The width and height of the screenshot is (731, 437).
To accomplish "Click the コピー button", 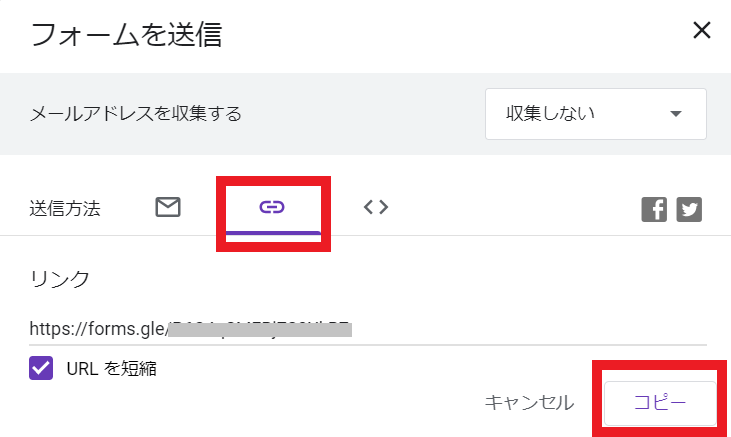I will [660, 402].
